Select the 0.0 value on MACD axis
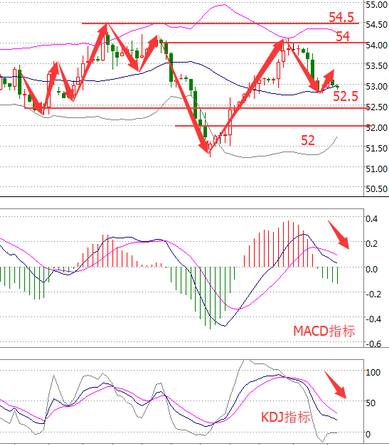 point(372,269)
